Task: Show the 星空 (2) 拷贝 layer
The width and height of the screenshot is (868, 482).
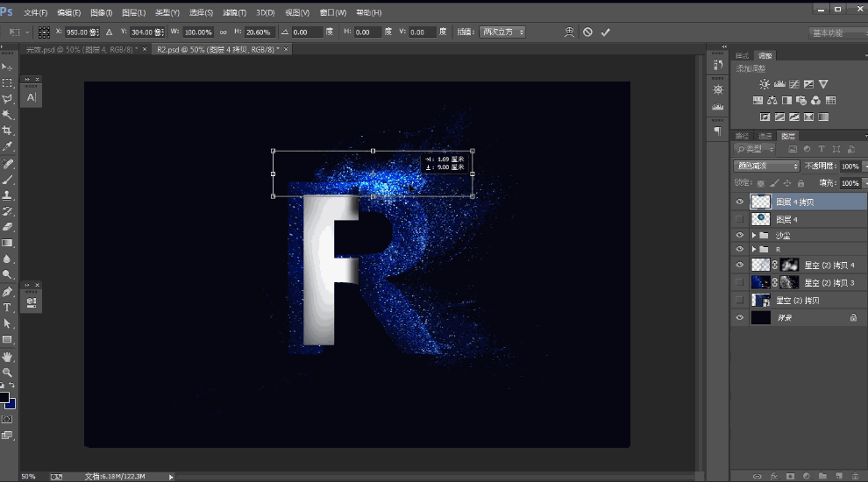Action: pos(740,300)
